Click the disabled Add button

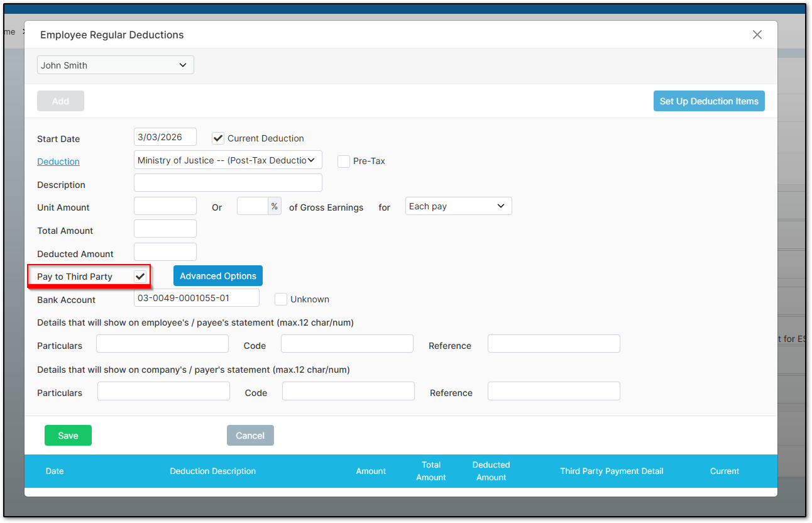tap(60, 101)
